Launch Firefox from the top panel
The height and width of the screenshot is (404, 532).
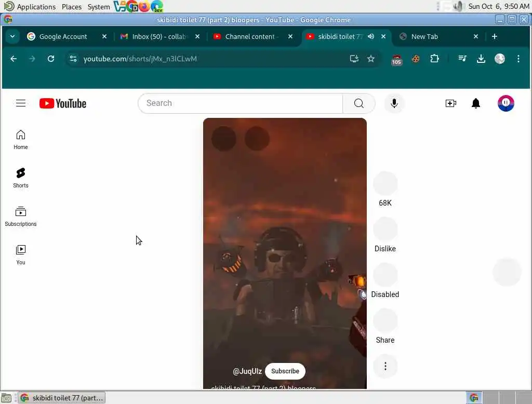point(144,6)
